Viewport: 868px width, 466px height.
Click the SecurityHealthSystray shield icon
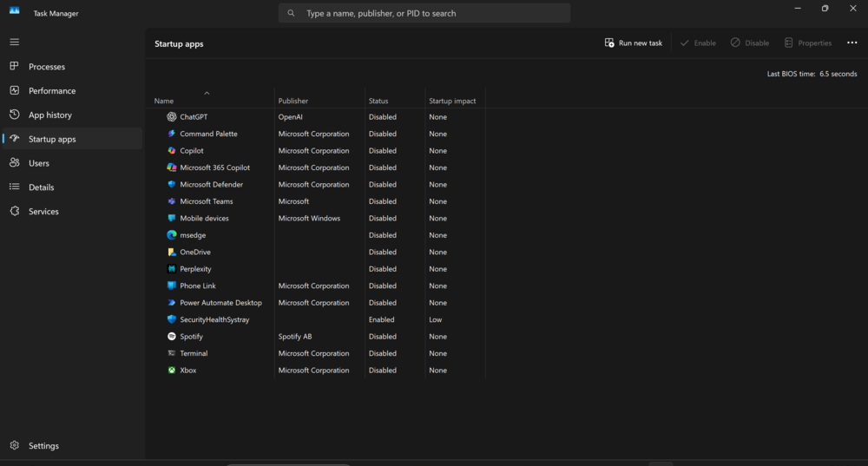172,319
